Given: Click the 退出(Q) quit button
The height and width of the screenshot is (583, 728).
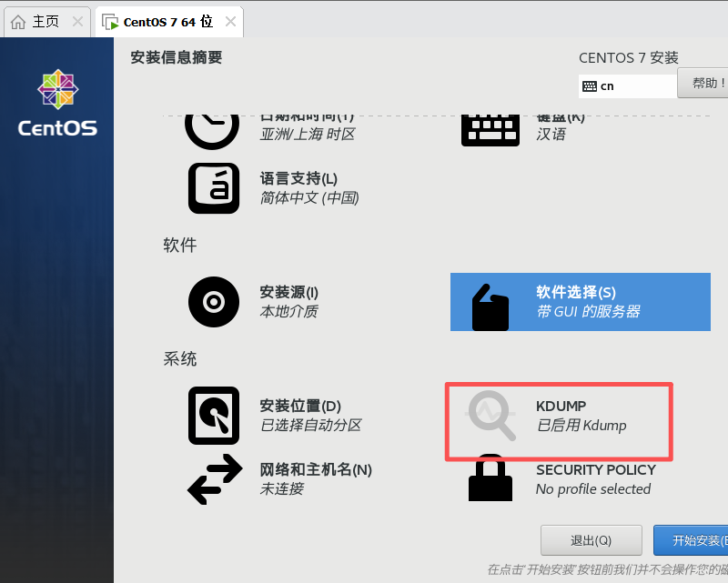Looking at the screenshot, I should (591, 540).
